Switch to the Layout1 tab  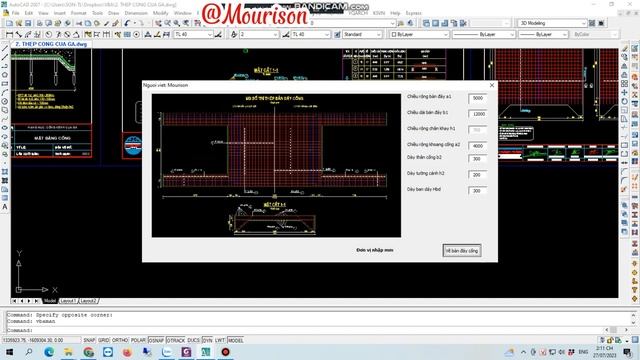click(68, 301)
